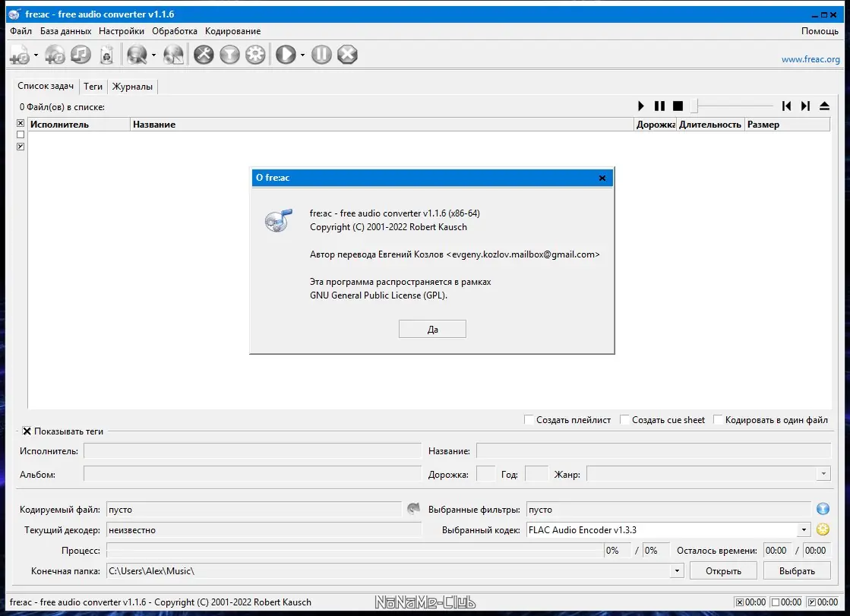Open general settings wrench icon
The image size is (850, 616).
[x=204, y=54]
